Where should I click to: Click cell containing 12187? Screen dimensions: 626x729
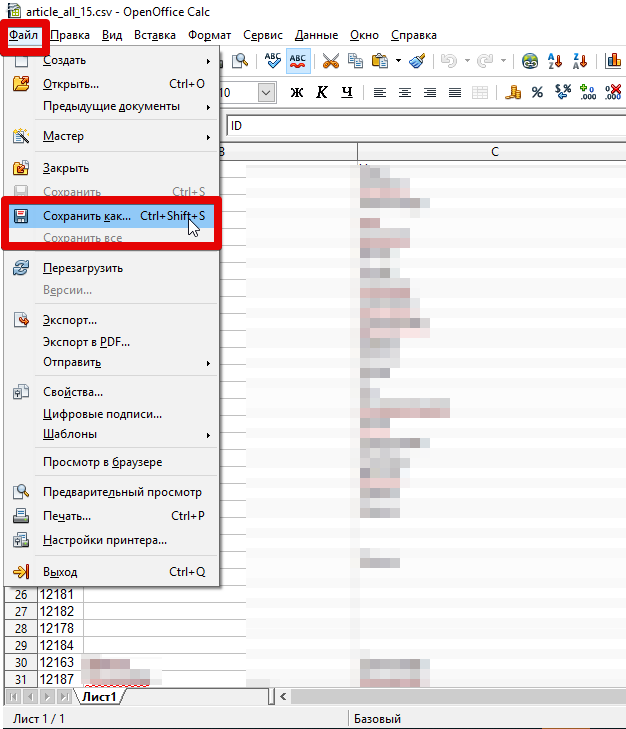[58, 679]
